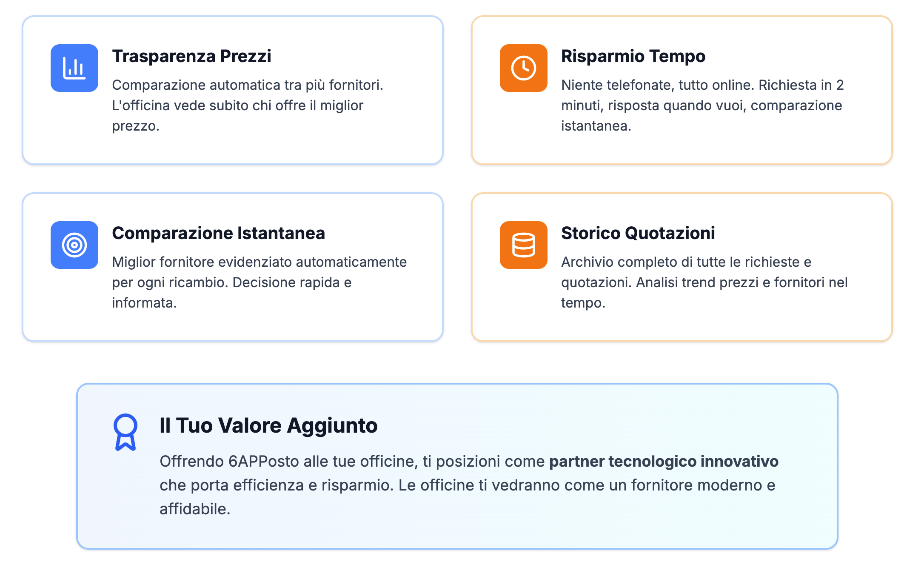Click the Comparazione automatica tra più fornitori description
Viewport: 924px width, 576px height.
248,106
